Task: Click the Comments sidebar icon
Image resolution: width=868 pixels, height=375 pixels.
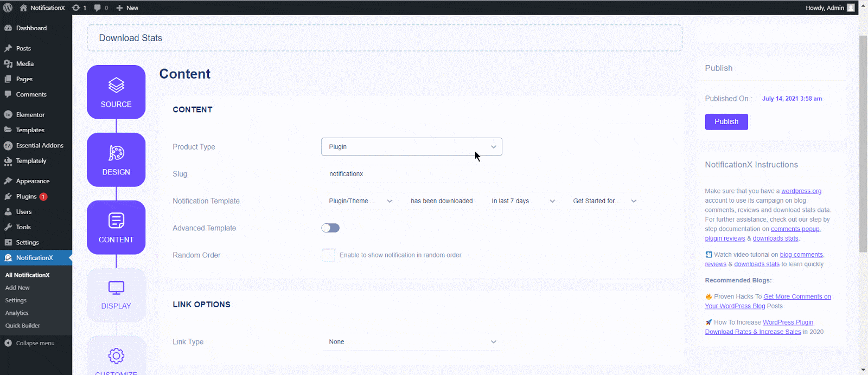Action: pyautogui.click(x=8, y=94)
